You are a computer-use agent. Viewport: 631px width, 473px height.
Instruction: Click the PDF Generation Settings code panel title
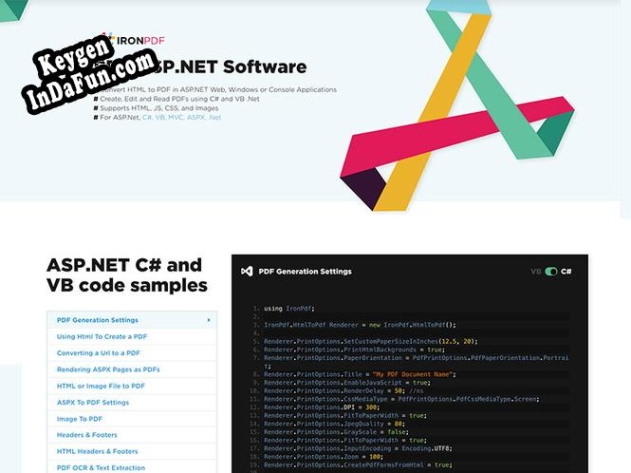coord(305,272)
